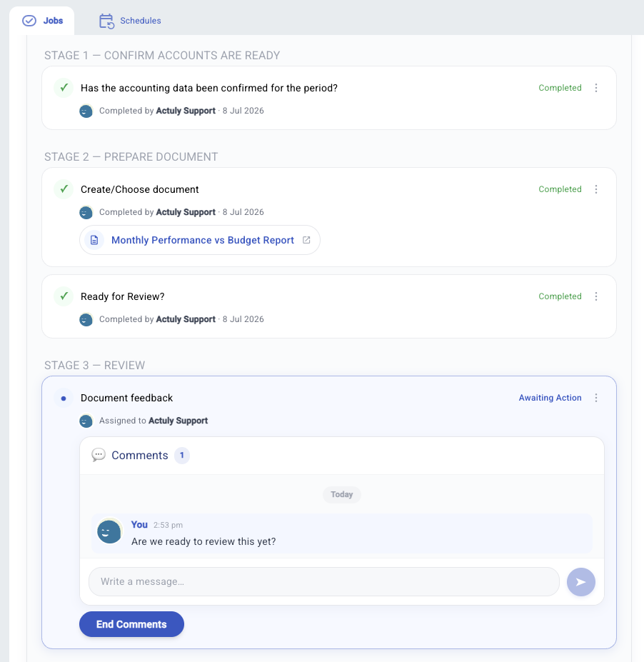
Task: Click the Comments speech bubble icon
Action: click(99, 455)
